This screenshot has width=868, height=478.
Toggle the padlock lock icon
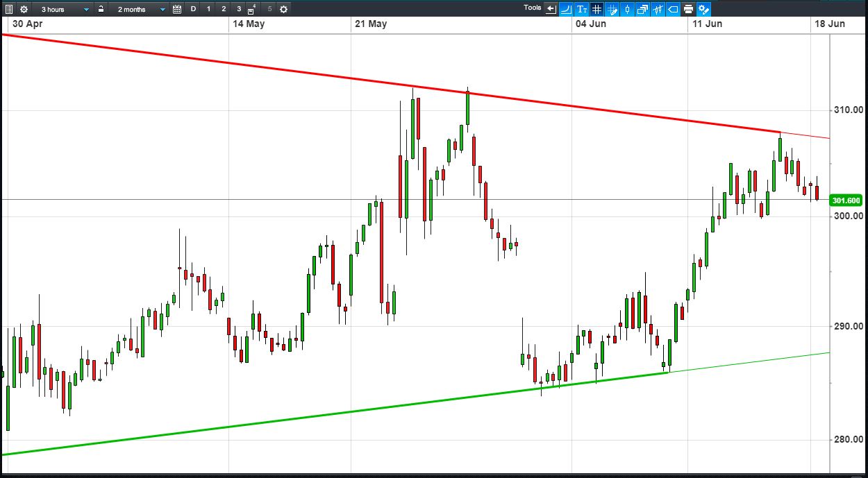click(x=101, y=9)
